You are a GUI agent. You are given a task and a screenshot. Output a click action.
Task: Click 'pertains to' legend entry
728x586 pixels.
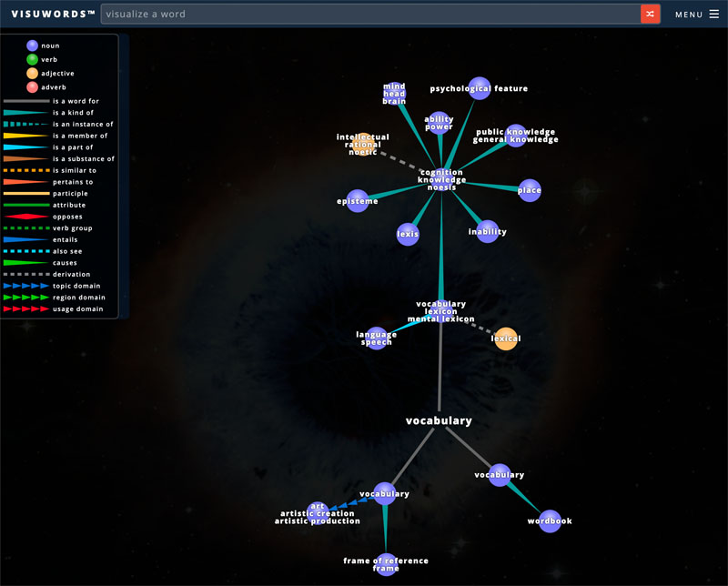coord(48,182)
